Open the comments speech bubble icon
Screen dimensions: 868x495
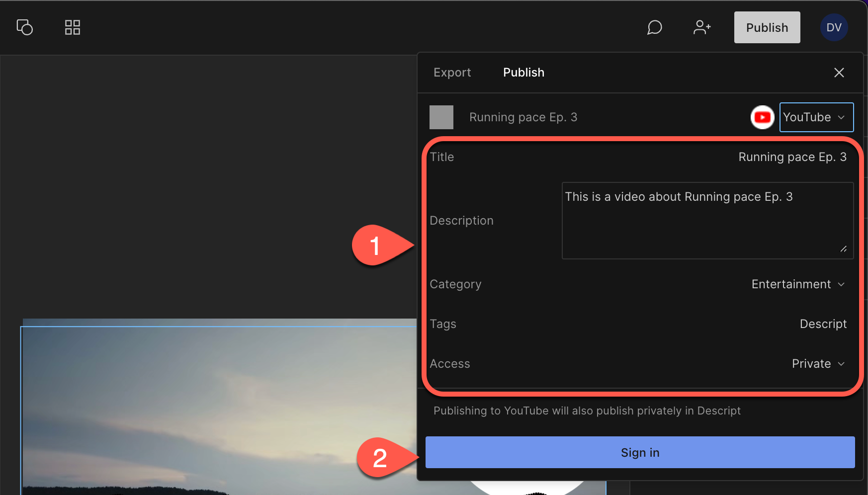coord(654,27)
